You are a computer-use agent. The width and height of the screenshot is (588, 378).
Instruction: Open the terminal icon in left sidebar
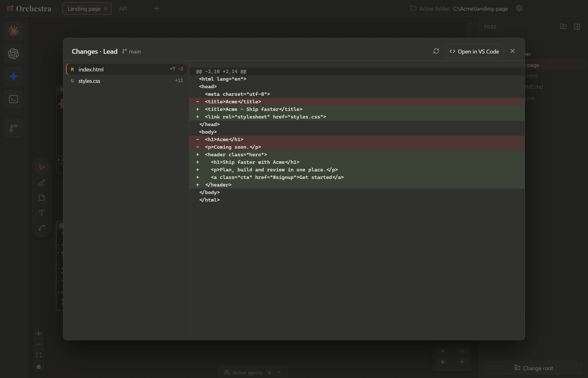click(x=13, y=99)
